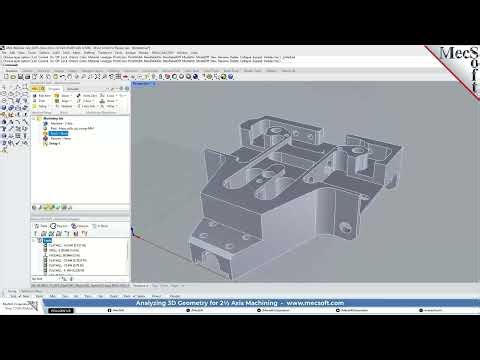
Task: Click the Paste icon in toolbar
Action: click(x=55, y=77)
